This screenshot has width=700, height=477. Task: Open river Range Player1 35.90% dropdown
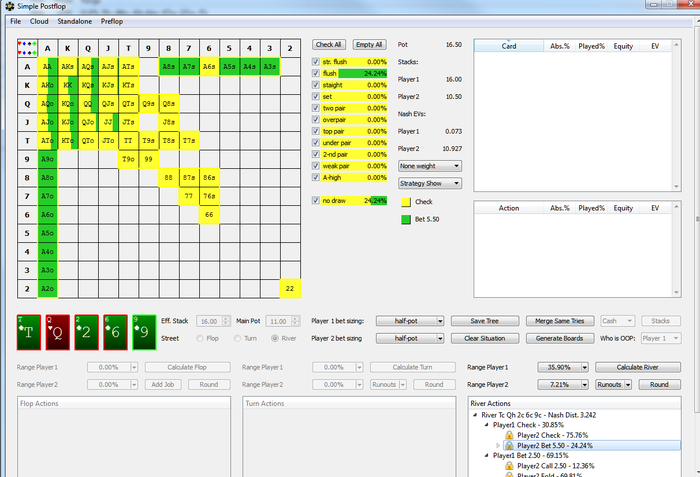coord(563,367)
